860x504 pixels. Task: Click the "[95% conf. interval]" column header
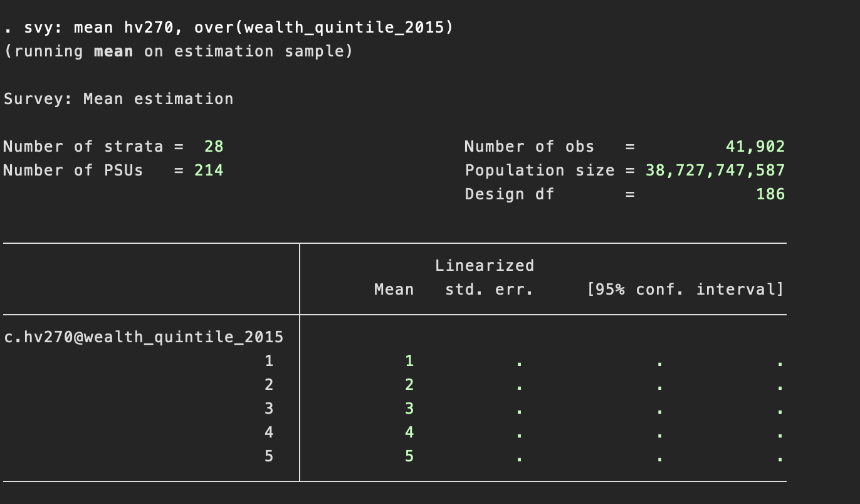[x=684, y=290]
